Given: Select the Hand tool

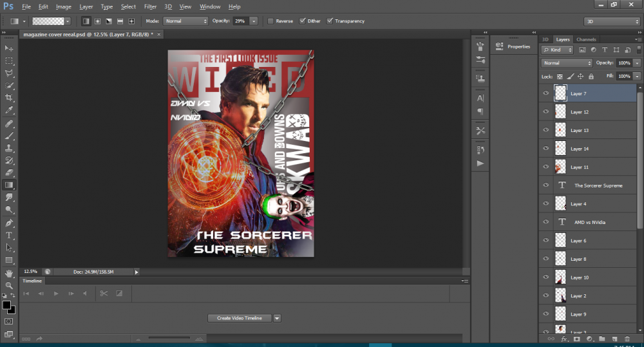Looking at the screenshot, I should pyautogui.click(x=8, y=273).
